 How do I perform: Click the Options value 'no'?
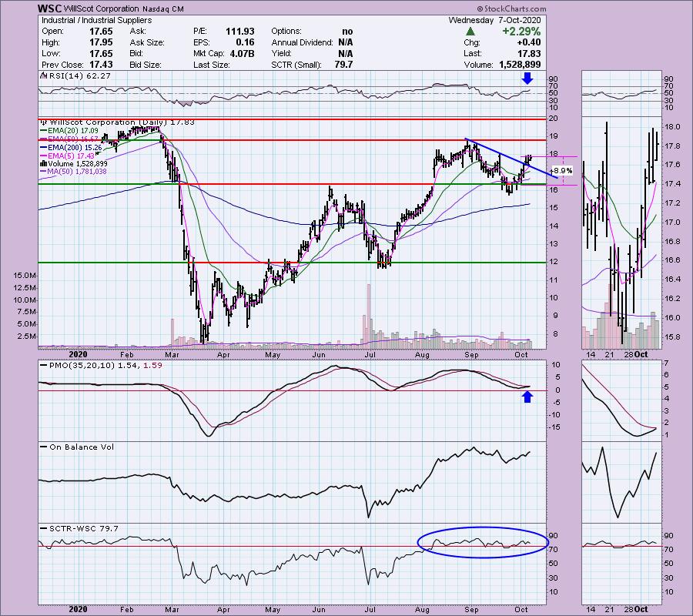[x=347, y=32]
